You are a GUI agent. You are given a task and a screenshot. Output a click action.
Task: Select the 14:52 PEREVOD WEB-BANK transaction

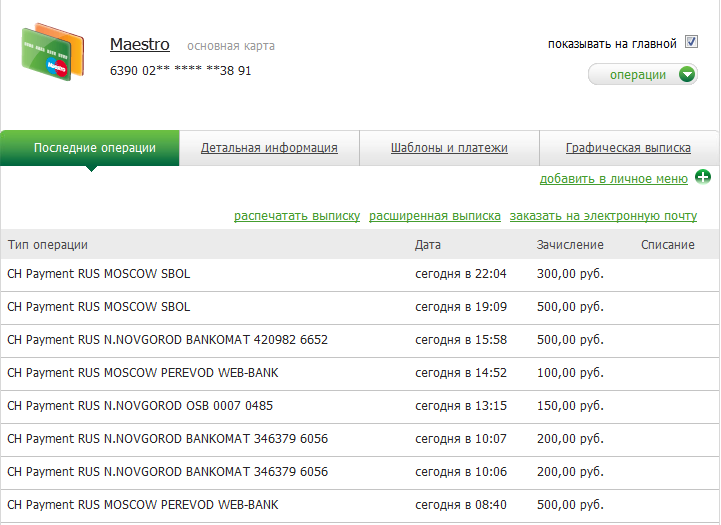142,373
